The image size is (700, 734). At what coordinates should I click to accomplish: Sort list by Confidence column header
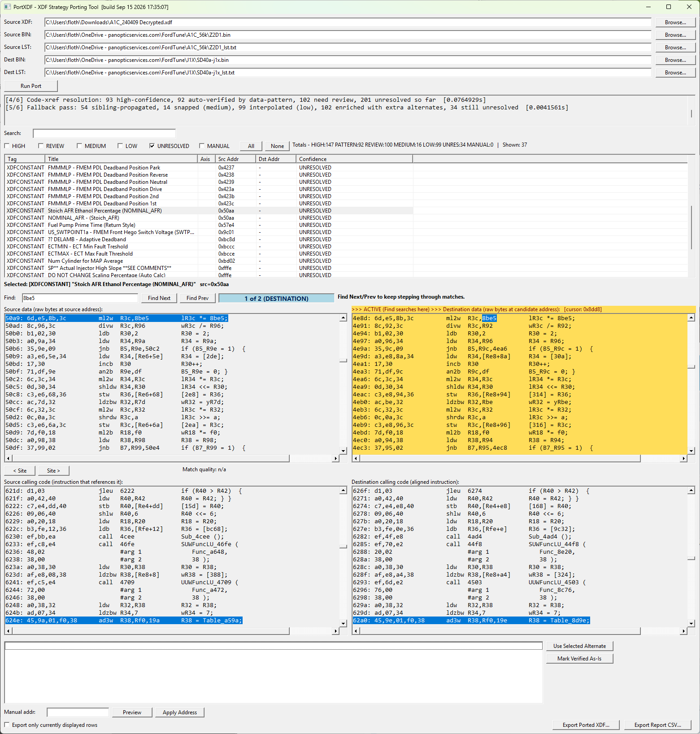click(354, 159)
